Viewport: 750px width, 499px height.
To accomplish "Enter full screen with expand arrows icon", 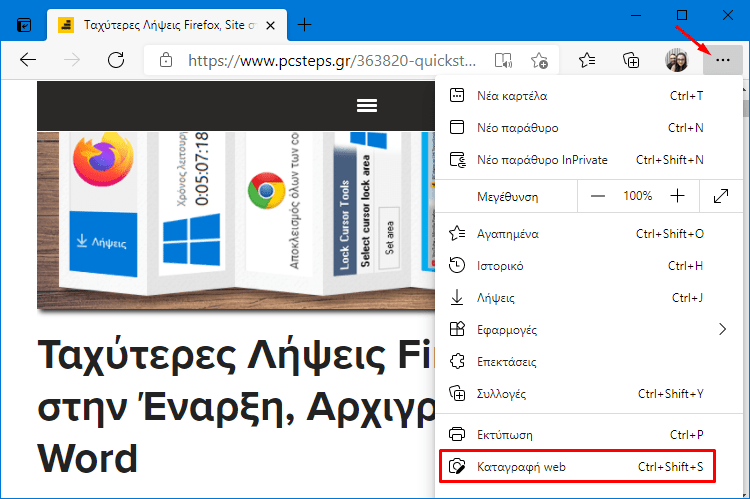I will pyautogui.click(x=721, y=196).
